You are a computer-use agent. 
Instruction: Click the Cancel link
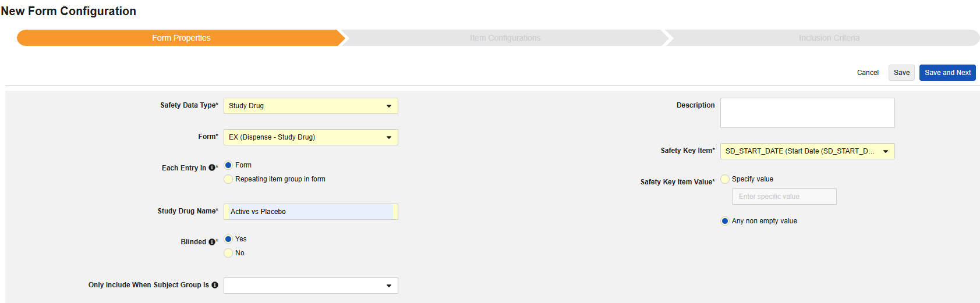(868, 73)
